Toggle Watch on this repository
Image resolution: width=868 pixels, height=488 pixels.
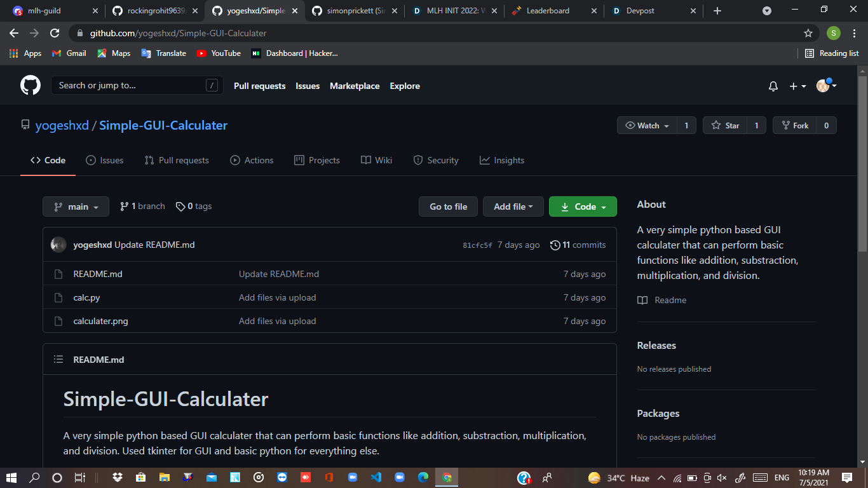pyautogui.click(x=646, y=125)
